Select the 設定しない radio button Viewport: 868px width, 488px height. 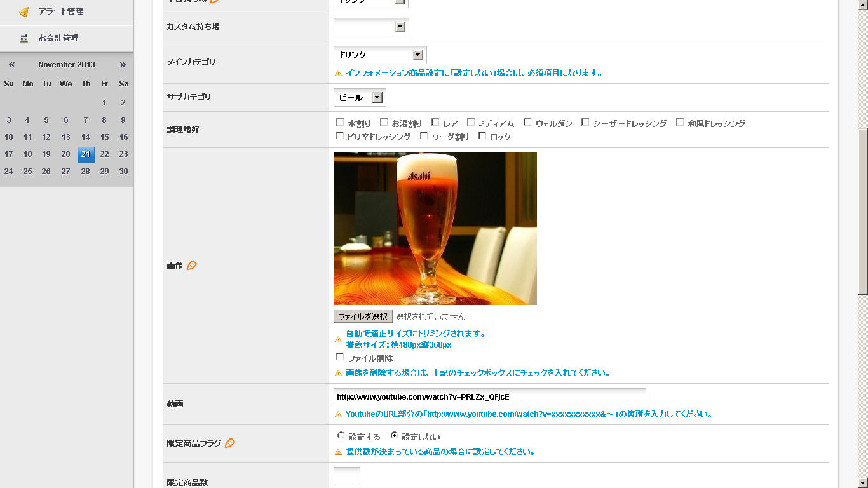394,435
